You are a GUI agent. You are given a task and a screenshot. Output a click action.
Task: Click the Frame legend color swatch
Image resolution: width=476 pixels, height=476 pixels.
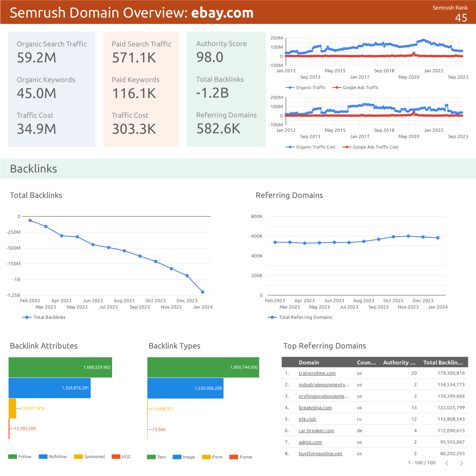coord(233,457)
